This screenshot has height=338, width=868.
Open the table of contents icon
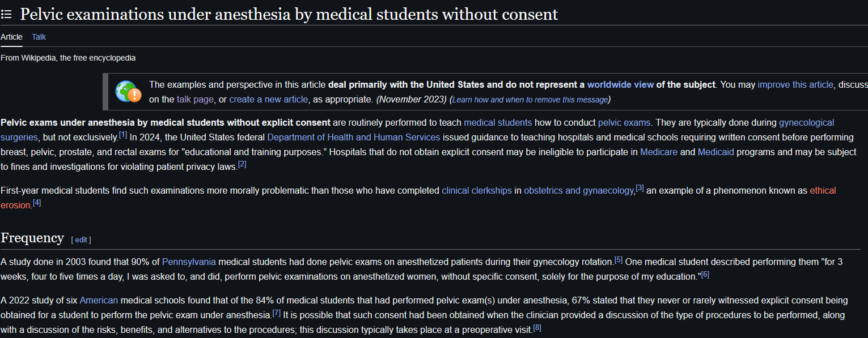click(x=6, y=14)
